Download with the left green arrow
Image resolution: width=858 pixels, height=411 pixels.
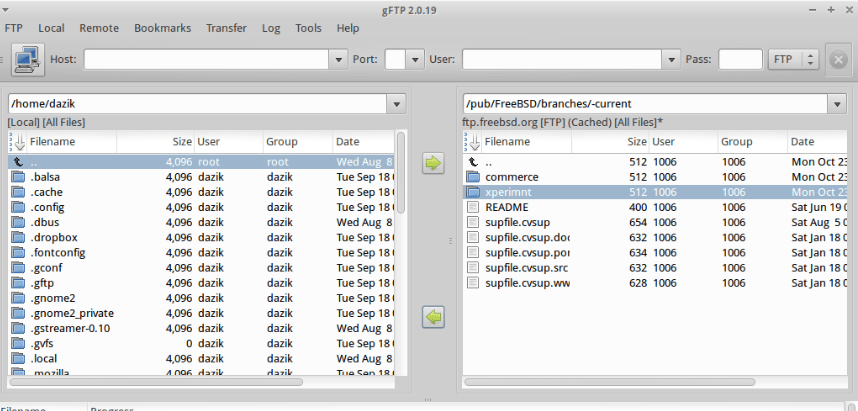pos(433,317)
